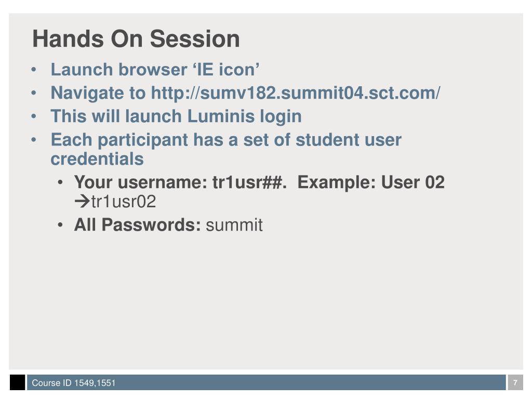Click the empty gray slide area
This screenshot has width=532, height=399.
pyautogui.click(x=267, y=299)
